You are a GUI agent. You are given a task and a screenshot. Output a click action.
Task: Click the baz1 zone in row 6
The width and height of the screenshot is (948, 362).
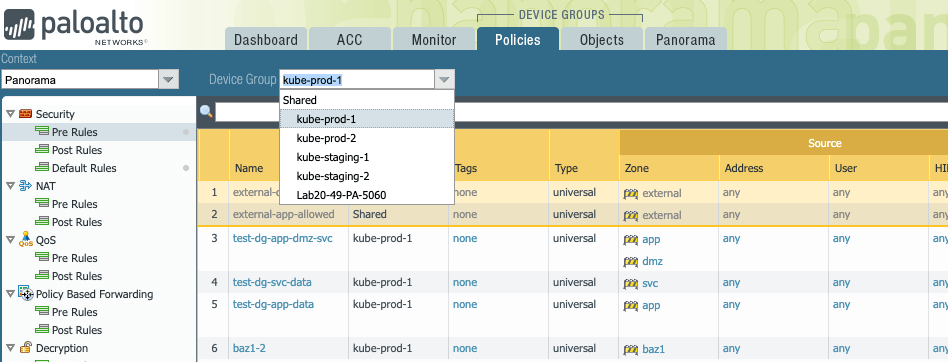click(653, 349)
